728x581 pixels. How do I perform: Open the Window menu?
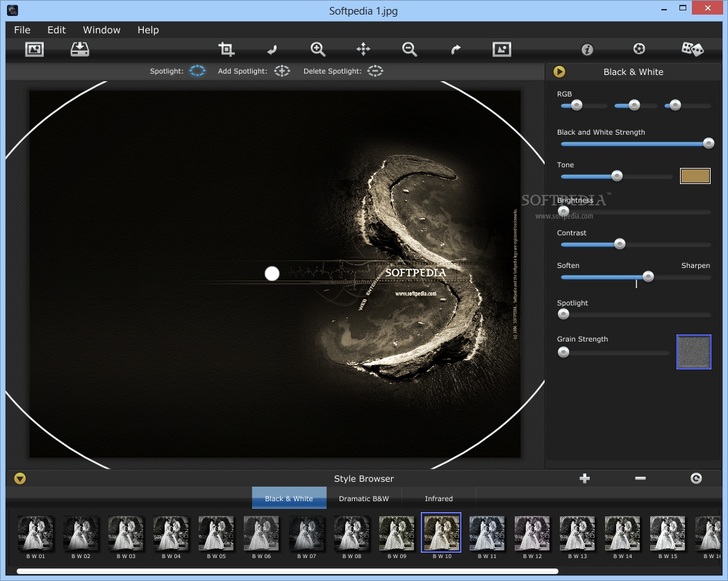[101, 30]
